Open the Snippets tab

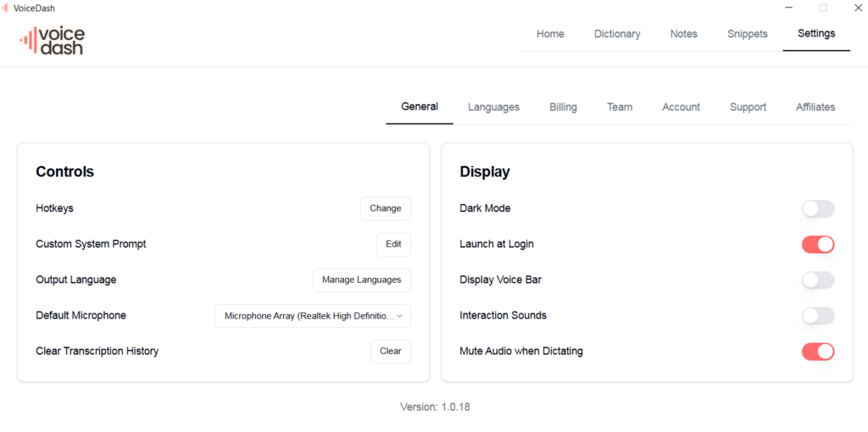(x=748, y=34)
